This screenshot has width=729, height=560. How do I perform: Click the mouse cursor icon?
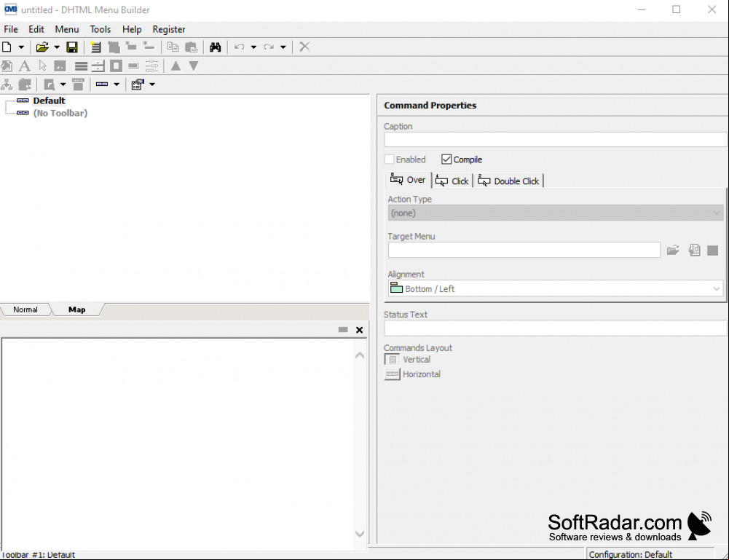click(x=43, y=66)
